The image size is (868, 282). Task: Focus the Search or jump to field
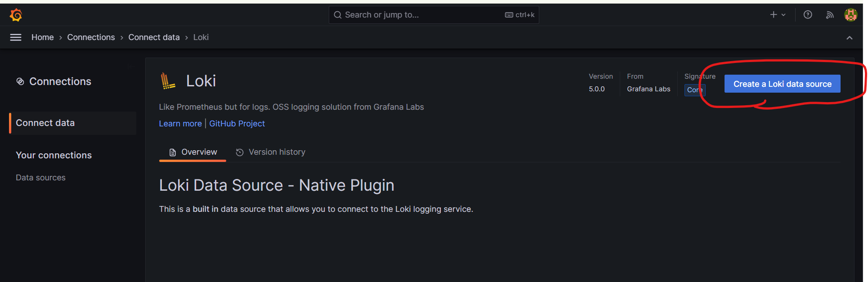click(x=434, y=15)
